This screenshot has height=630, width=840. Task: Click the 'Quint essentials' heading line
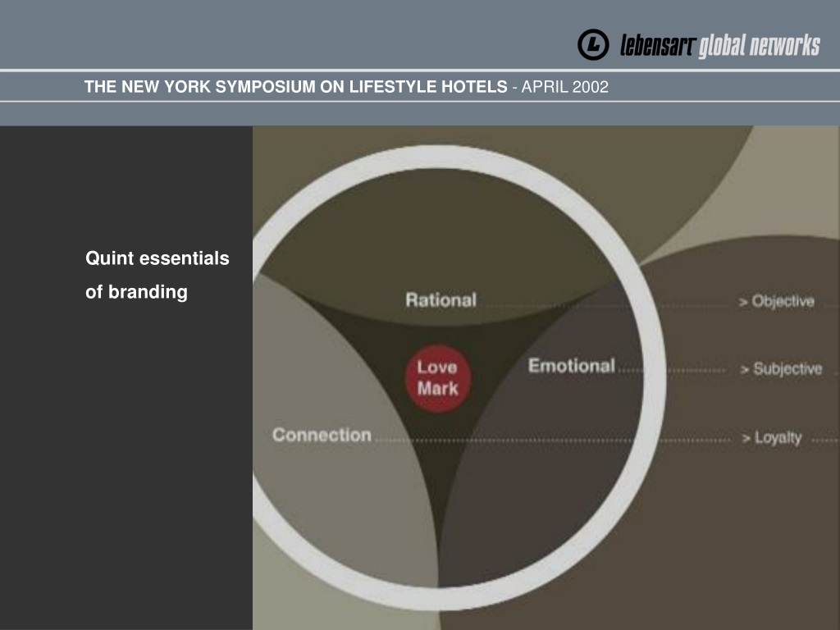point(157,258)
